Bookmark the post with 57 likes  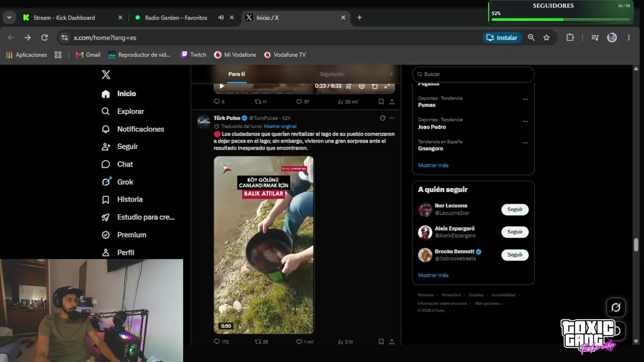381,102
